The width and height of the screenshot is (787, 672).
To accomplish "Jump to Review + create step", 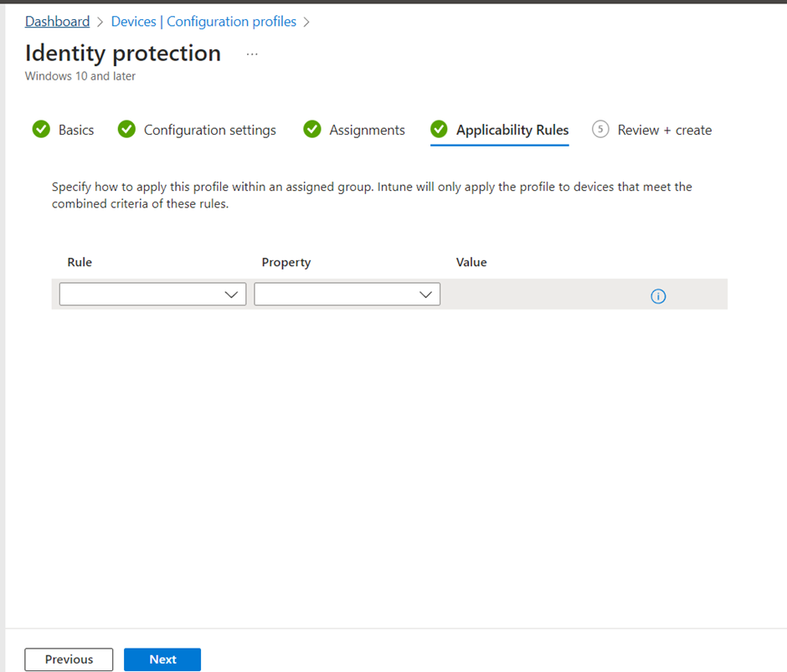I will (651, 130).
